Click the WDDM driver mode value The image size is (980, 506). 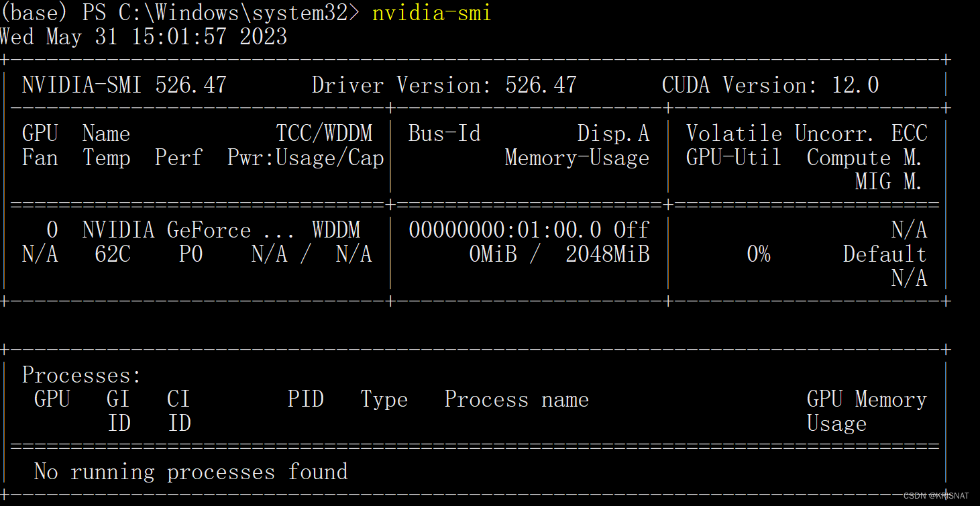click(336, 230)
